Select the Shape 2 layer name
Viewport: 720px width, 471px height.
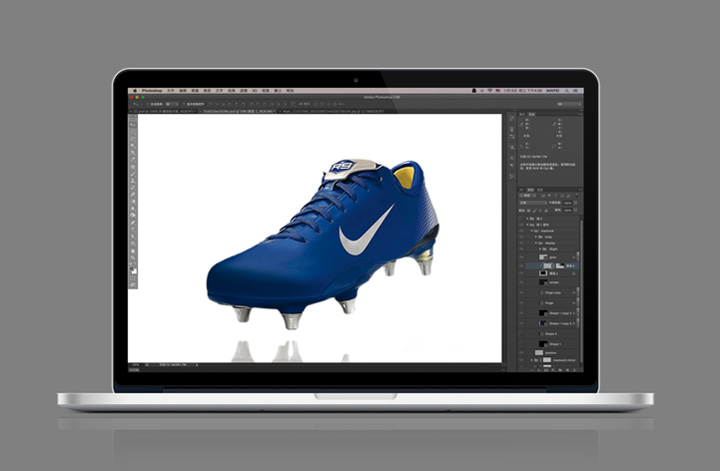[x=551, y=334]
